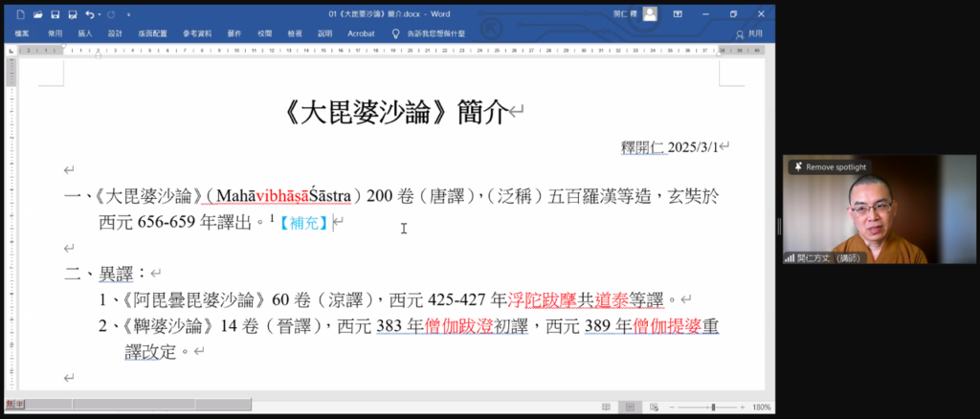Click the New document icon
This screenshot has height=419, width=980.
(x=21, y=14)
